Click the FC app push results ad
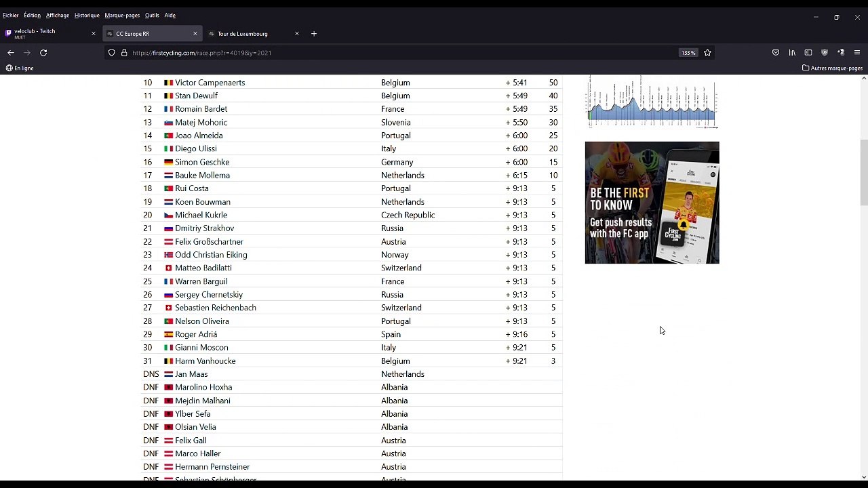Image resolution: width=868 pixels, height=488 pixels. [x=652, y=203]
